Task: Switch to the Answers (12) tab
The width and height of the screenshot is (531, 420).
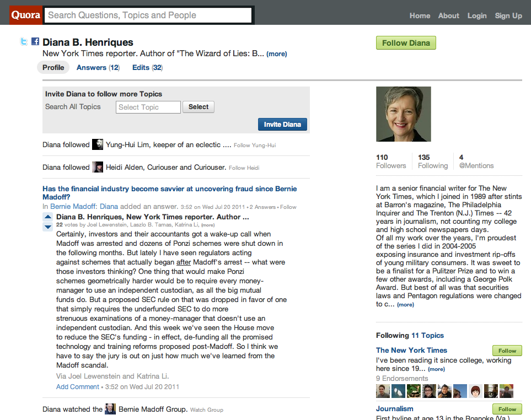Action: 98,67
